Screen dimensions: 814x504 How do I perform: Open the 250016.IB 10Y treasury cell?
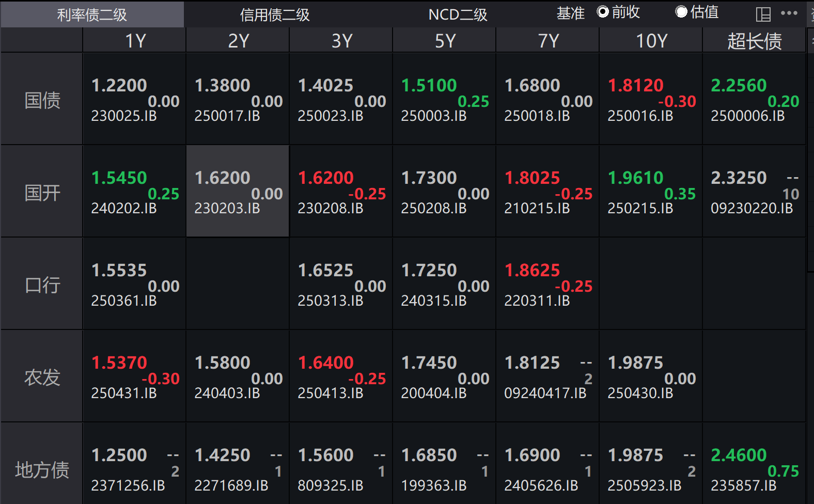point(651,99)
